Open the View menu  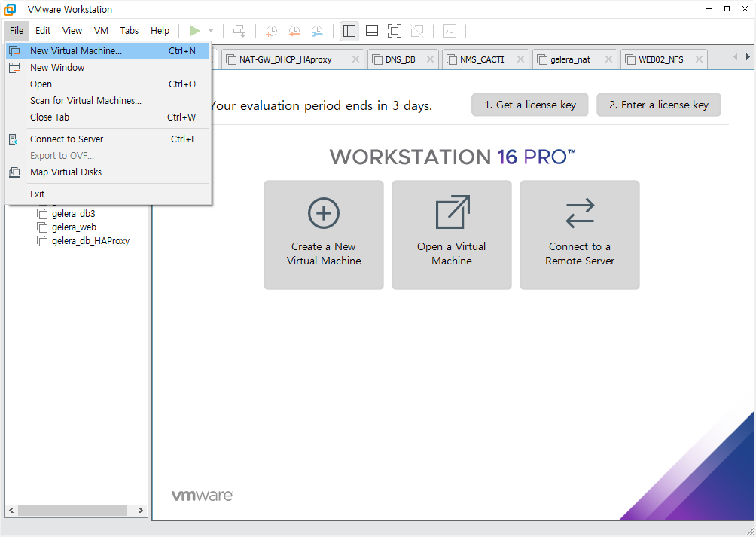point(72,30)
